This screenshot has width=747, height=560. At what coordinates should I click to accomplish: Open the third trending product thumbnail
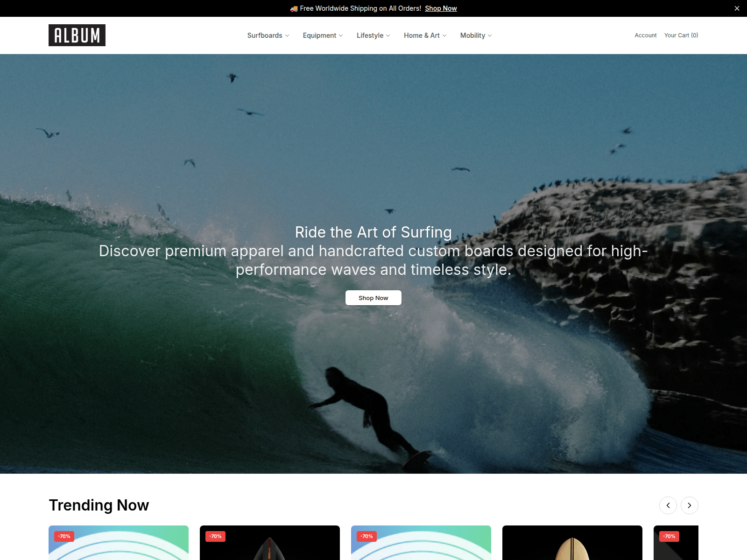421,543
